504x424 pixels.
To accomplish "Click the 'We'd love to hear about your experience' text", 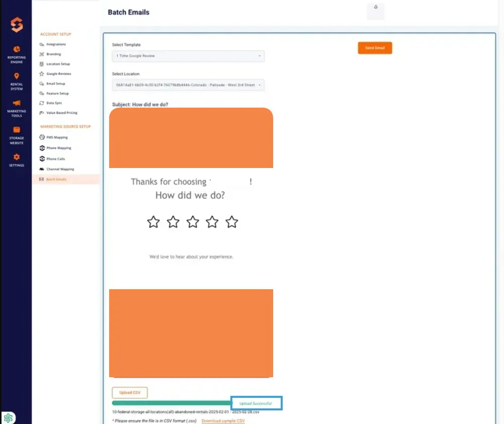I will pos(191,257).
